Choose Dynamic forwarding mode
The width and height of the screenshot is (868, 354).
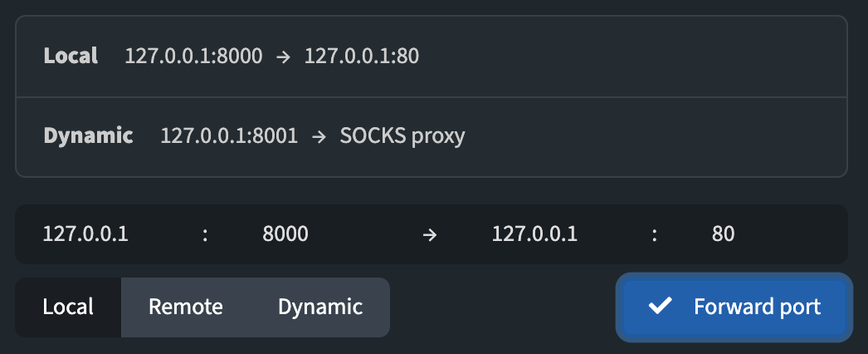pos(320,307)
